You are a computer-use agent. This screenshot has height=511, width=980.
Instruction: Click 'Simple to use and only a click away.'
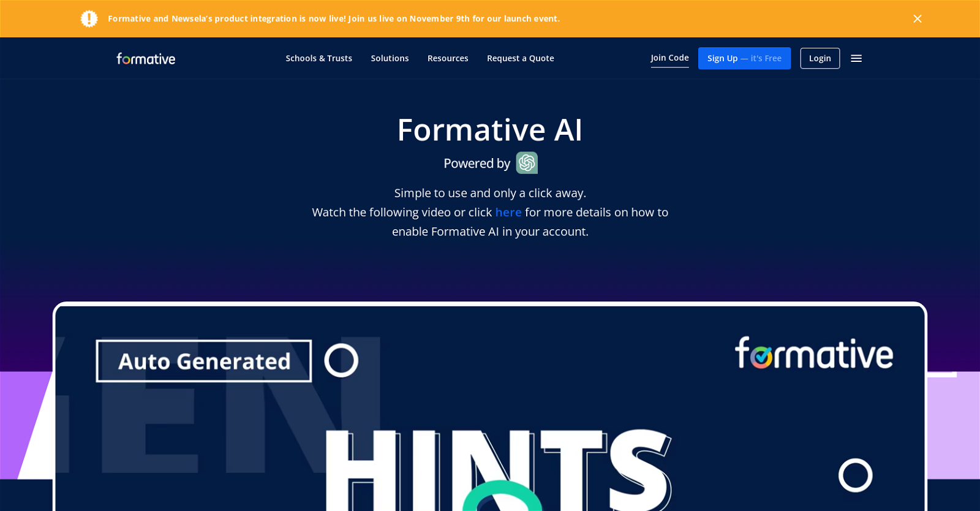[x=490, y=193]
